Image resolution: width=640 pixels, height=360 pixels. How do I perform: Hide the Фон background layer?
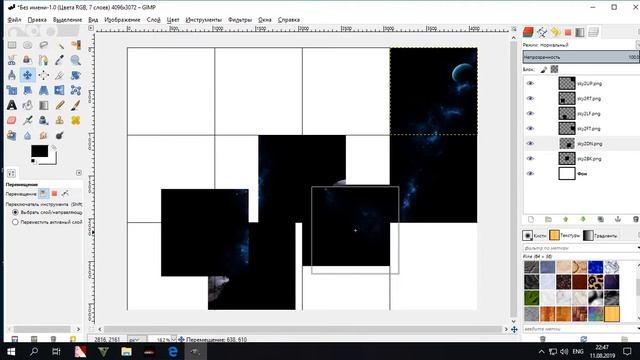tap(530, 173)
